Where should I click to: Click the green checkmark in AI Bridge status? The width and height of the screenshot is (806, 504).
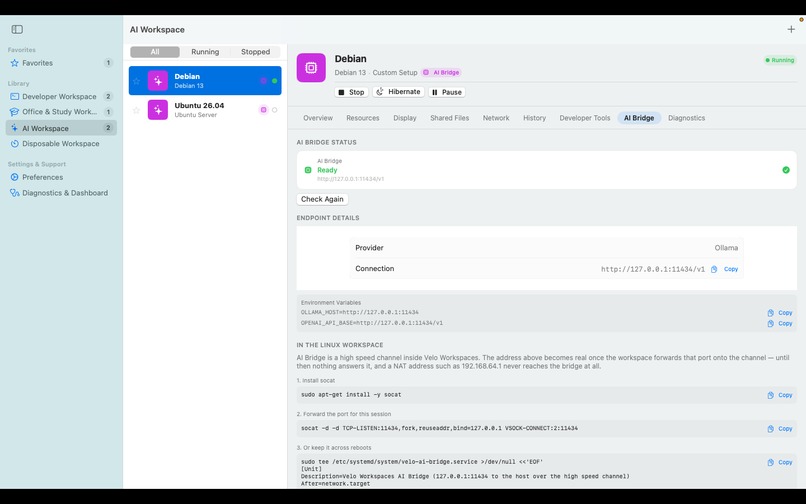[785, 170]
